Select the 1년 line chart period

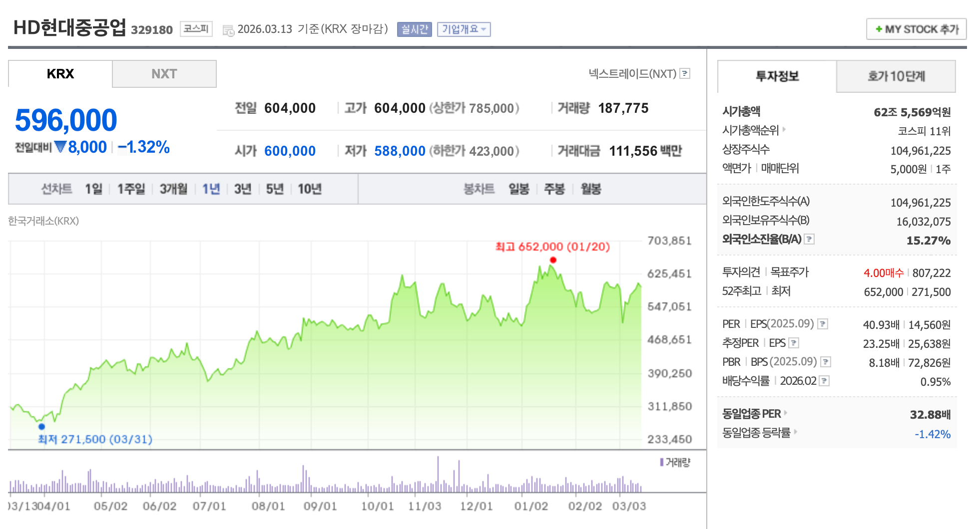211,189
